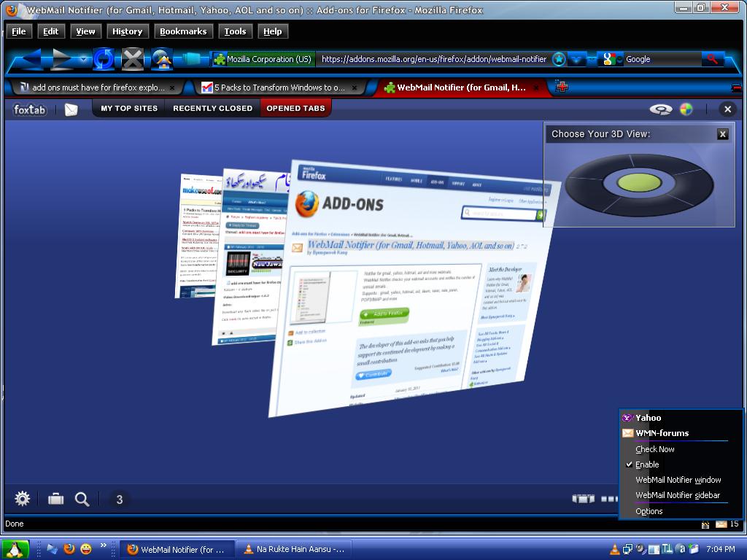The image size is (747, 560).
Task: Click the Windows Start button with penguin
Action: [15, 550]
